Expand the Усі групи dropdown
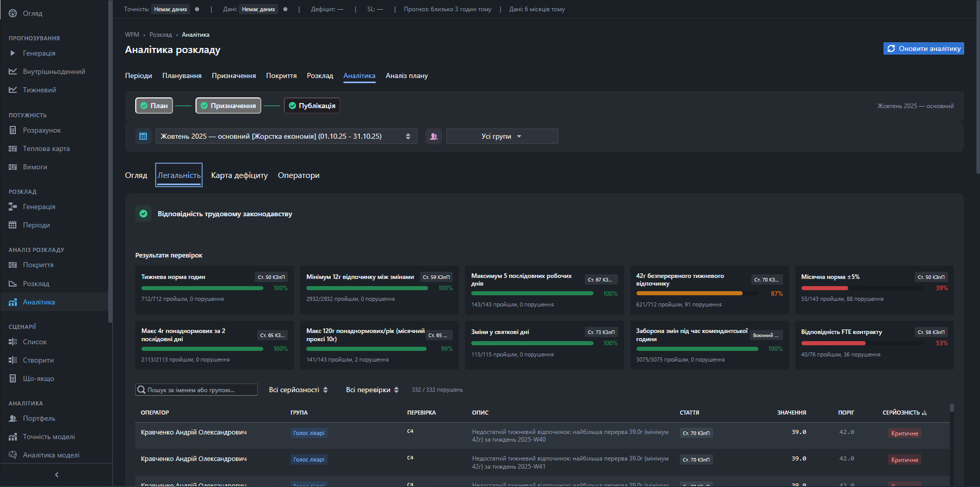The image size is (980, 487). pos(502,136)
